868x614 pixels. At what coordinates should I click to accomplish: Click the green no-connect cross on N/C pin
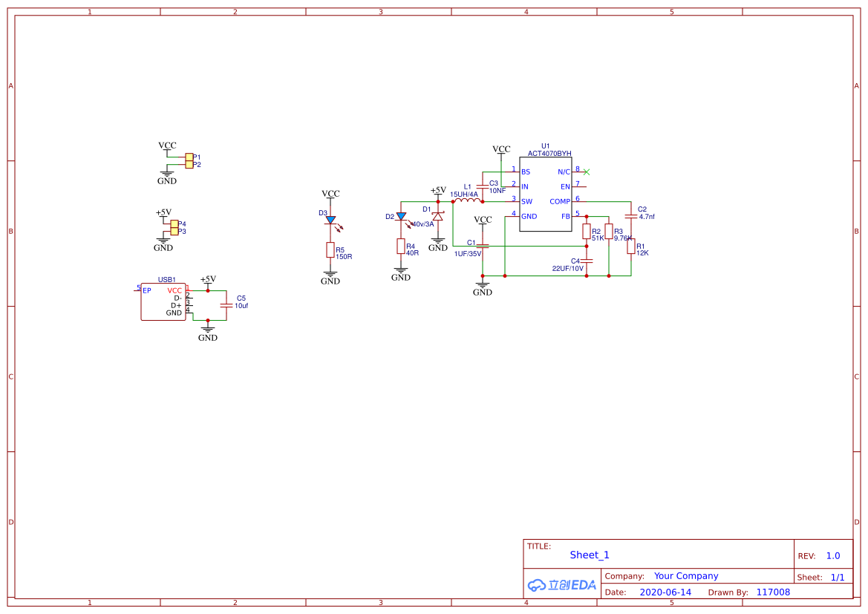[587, 172]
